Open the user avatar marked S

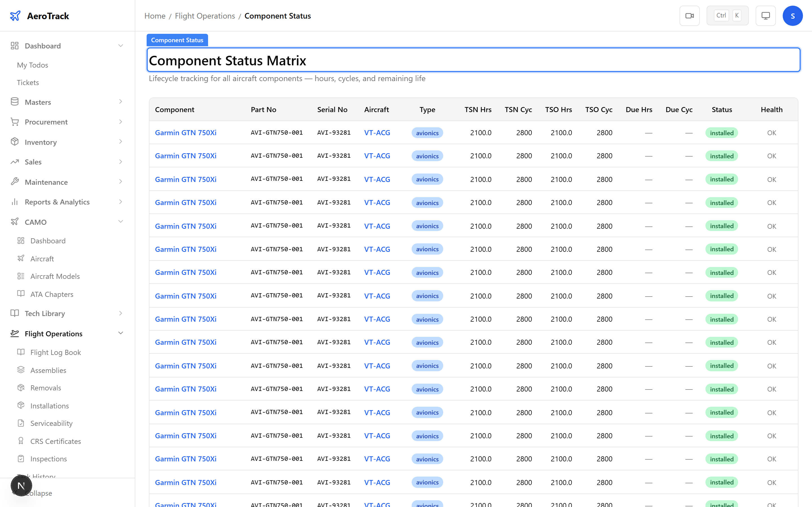click(x=793, y=15)
